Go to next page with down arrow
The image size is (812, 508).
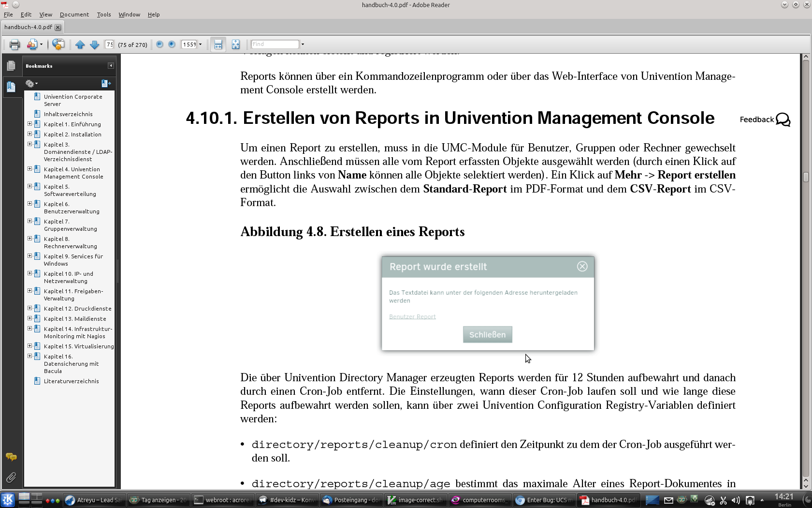[x=95, y=45]
